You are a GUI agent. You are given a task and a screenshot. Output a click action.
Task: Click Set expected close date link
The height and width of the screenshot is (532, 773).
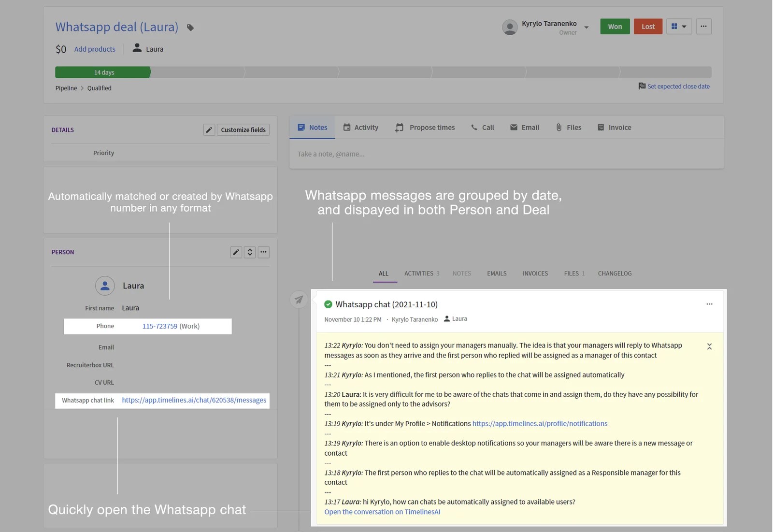(678, 86)
